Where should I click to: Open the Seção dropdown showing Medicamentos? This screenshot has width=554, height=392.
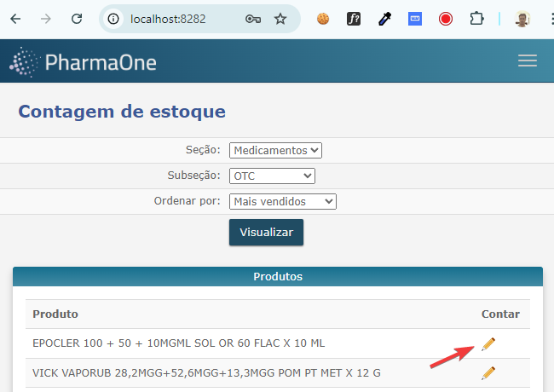(x=275, y=151)
